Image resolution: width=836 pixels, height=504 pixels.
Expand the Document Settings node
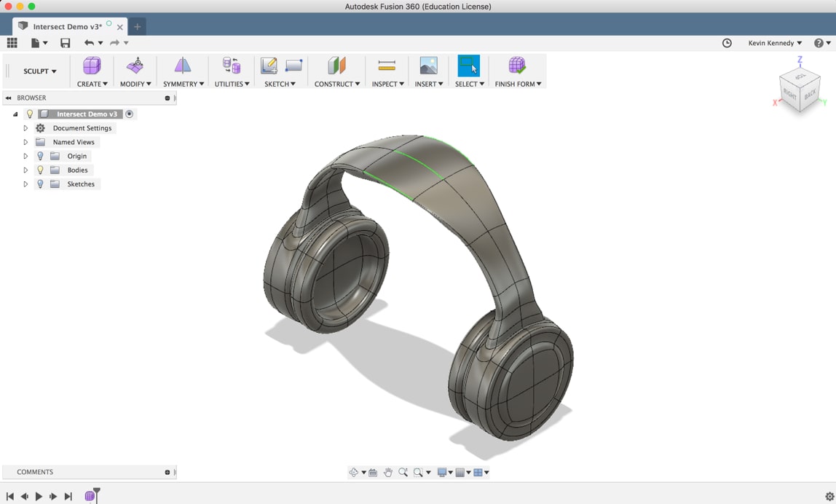(x=25, y=127)
